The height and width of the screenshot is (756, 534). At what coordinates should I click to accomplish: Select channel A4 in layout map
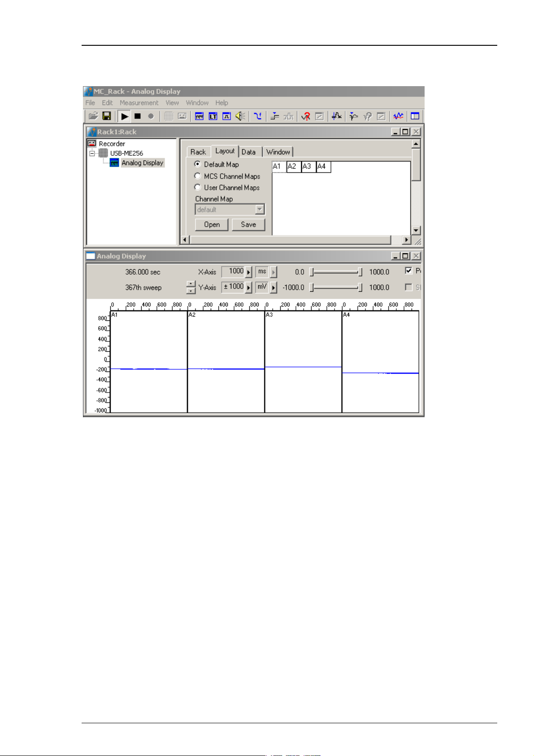[323, 166]
